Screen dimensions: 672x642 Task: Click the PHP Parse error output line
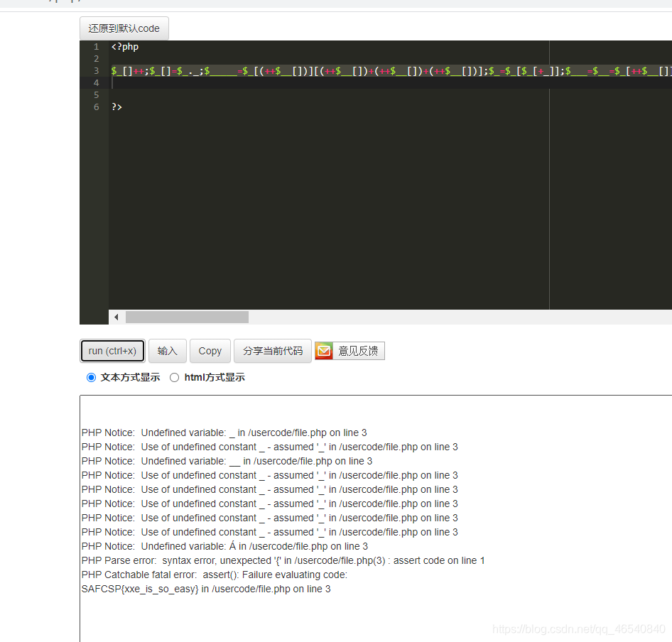tap(283, 560)
